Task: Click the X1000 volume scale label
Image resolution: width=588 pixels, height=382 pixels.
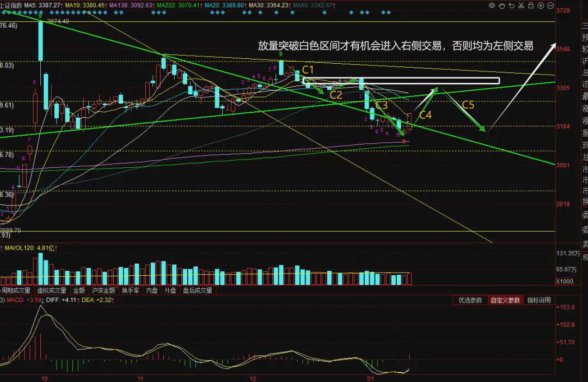Action: pos(565,281)
